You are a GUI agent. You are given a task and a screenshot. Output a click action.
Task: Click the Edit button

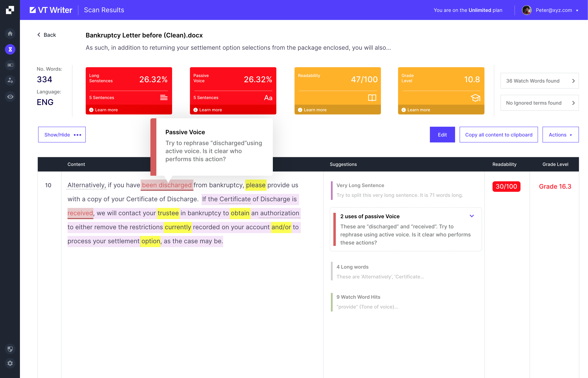[442, 135]
